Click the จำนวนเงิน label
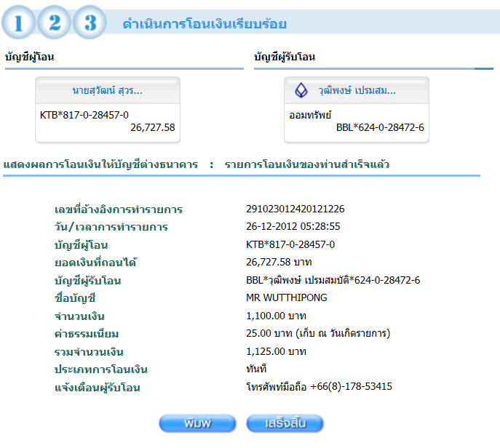Viewport: 500px width, 448px height. [x=79, y=316]
